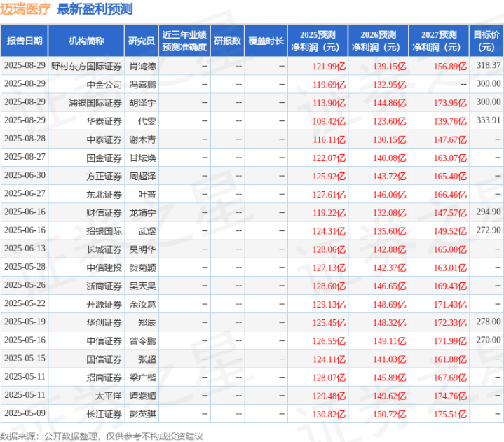
Task: Click the 数据来源 footnote text
Action: pyautogui.click(x=102, y=436)
